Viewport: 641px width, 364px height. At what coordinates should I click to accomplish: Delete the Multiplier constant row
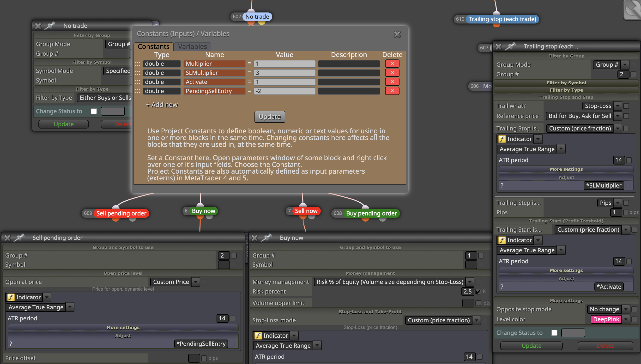tap(392, 64)
